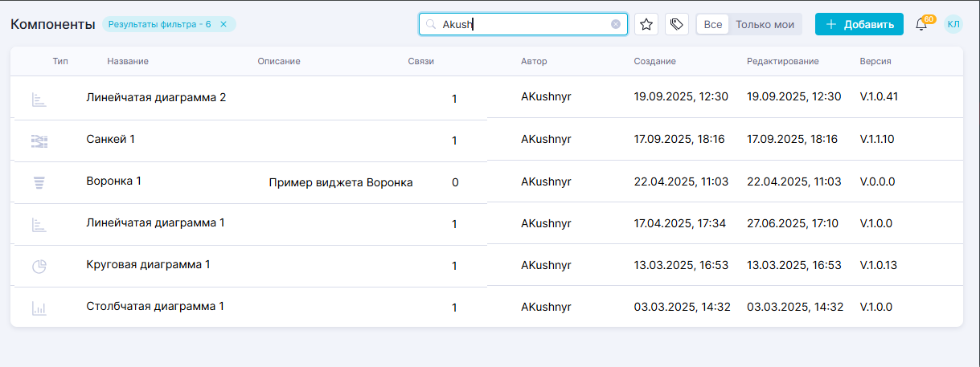This screenshot has height=367, width=980.
Task: Click the funnel icon of Воронка 1
Action: point(39,182)
